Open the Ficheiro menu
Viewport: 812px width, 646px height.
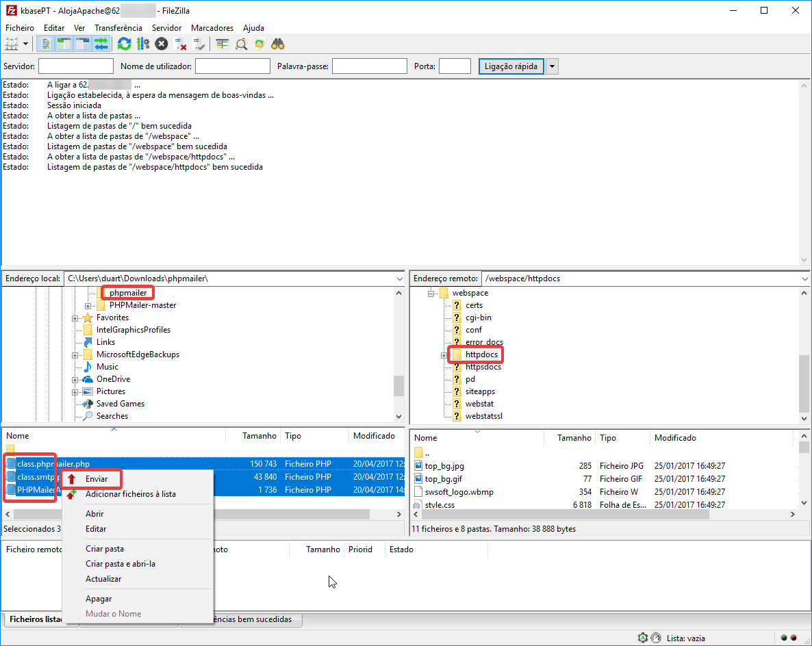[20, 28]
